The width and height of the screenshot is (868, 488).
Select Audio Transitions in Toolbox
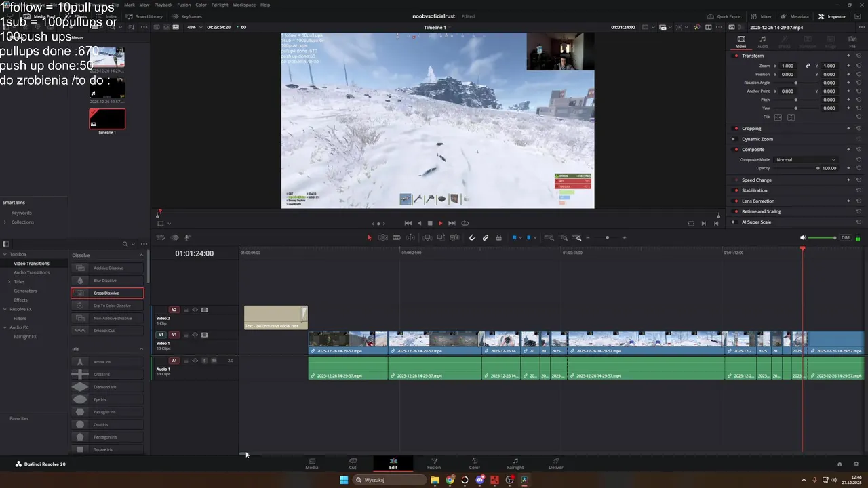click(31, 272)
